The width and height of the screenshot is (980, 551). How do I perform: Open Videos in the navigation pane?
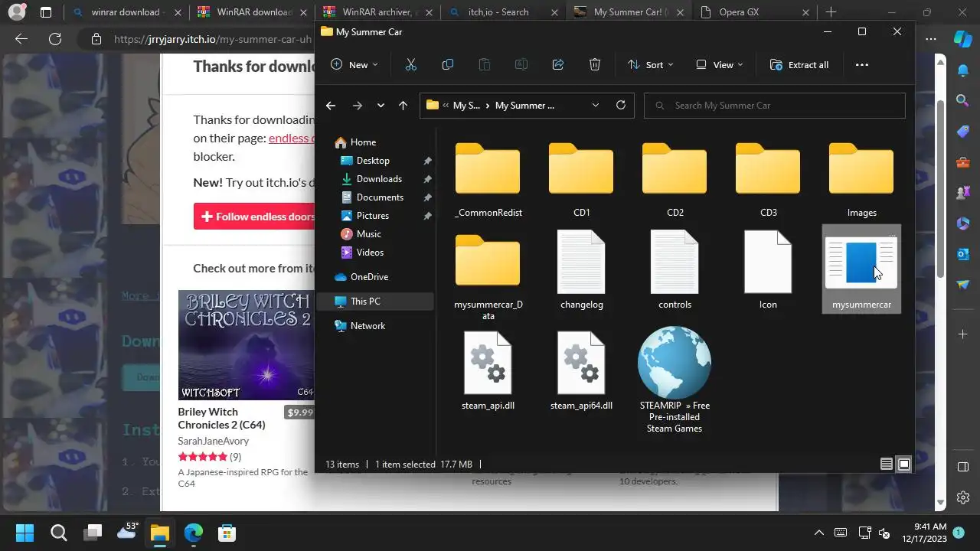370,253
